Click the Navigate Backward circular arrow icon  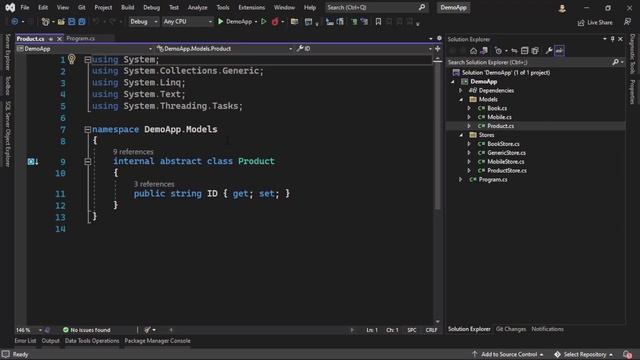click(x=15, y=22)
